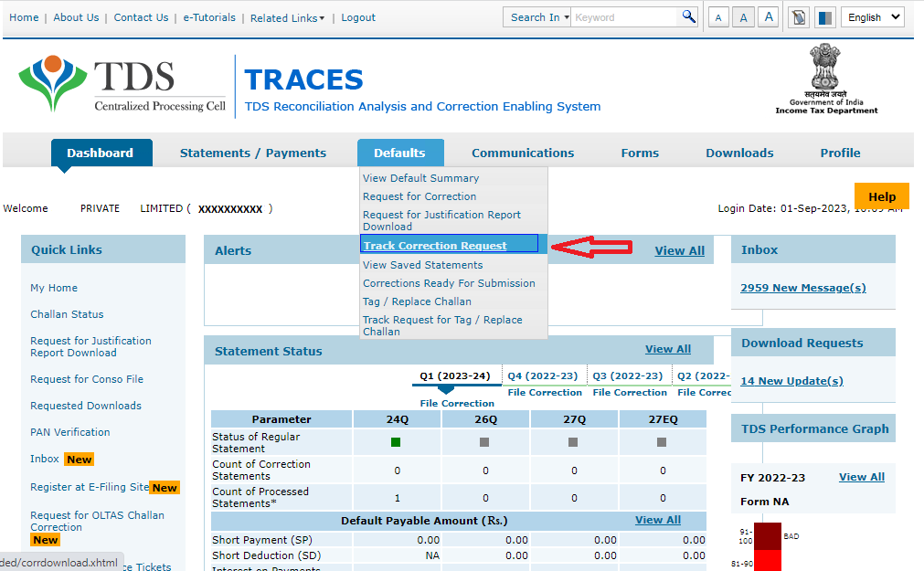Open the English language dropdown
The height and width of the screenshot is (571, 924).
tap(872, 16)
